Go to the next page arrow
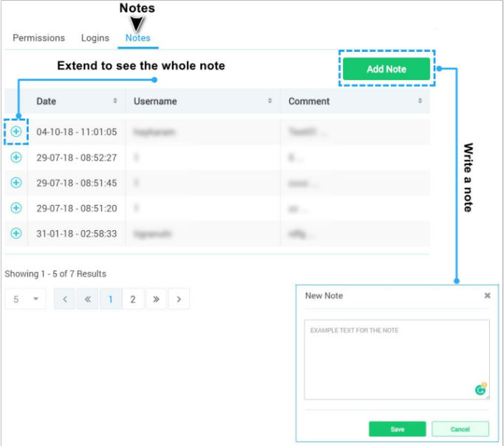The height and width of the screenshot is (446, 504). pos(179,300)
